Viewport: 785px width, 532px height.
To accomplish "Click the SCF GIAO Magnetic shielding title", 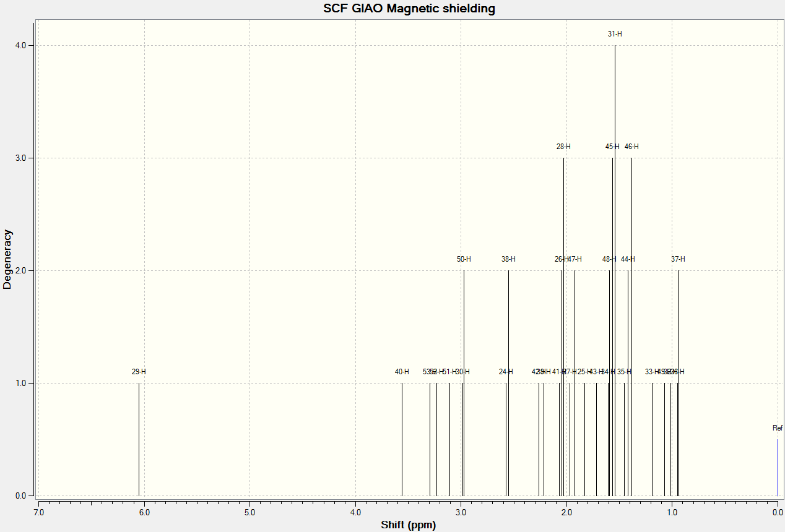I will tap(409, 9).
